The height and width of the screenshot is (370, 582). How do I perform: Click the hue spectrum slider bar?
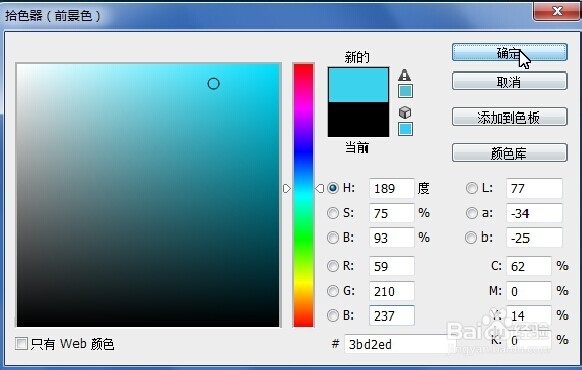click(303, 195)
